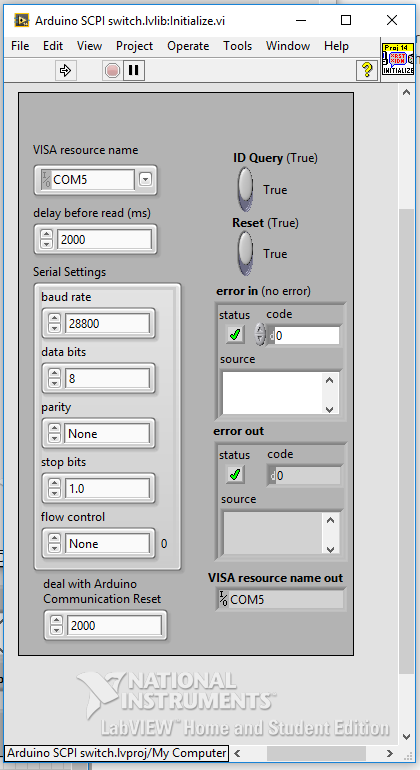This screenshot has width=420, height=770.
Task: Click the error in source text box
Action: point(273,393)
